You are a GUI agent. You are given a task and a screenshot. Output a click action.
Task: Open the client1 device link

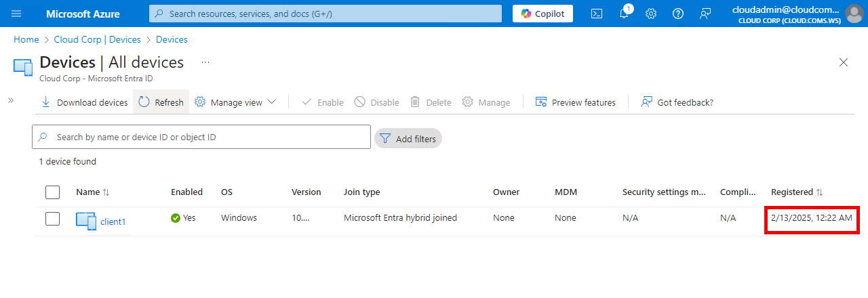pos(113,221)
